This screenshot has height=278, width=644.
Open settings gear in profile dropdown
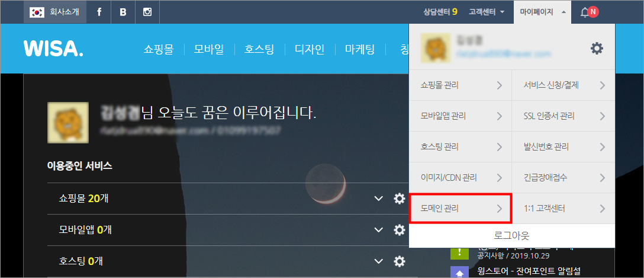(x=597, y=49)
